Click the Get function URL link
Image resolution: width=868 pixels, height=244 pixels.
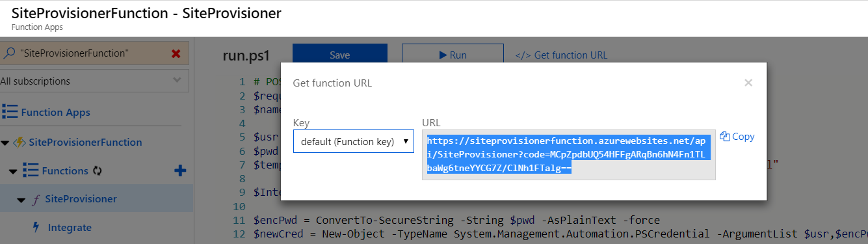click(562, 55)
